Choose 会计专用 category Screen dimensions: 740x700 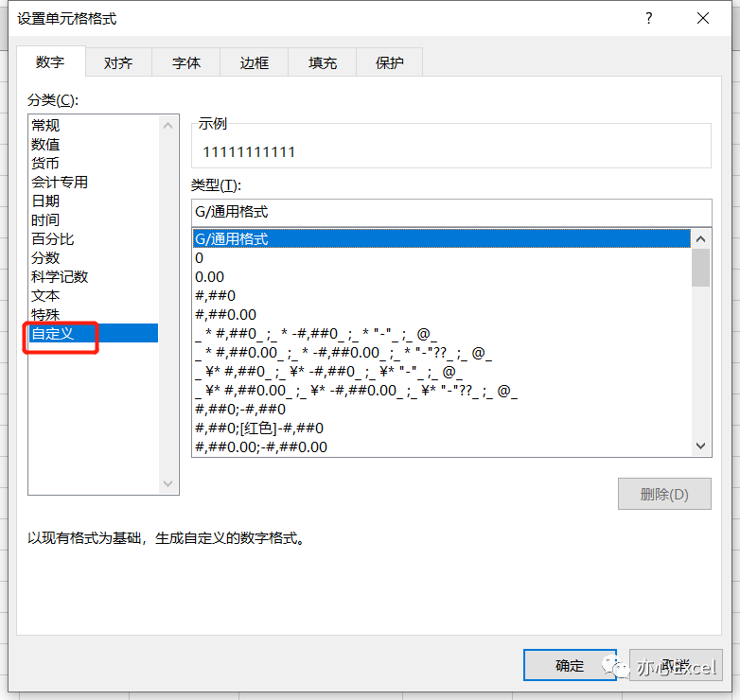[x=94, y=182]
